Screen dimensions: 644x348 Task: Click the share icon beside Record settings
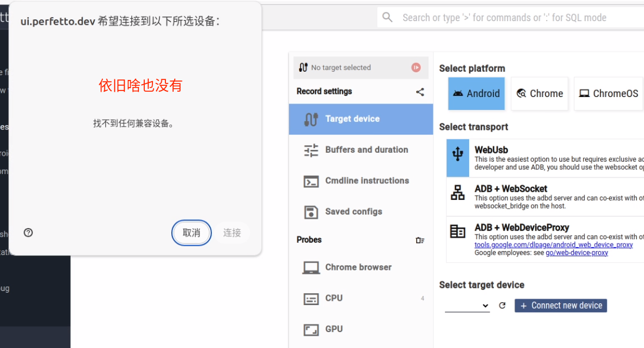pyautogui.click(x=420, y=92)
